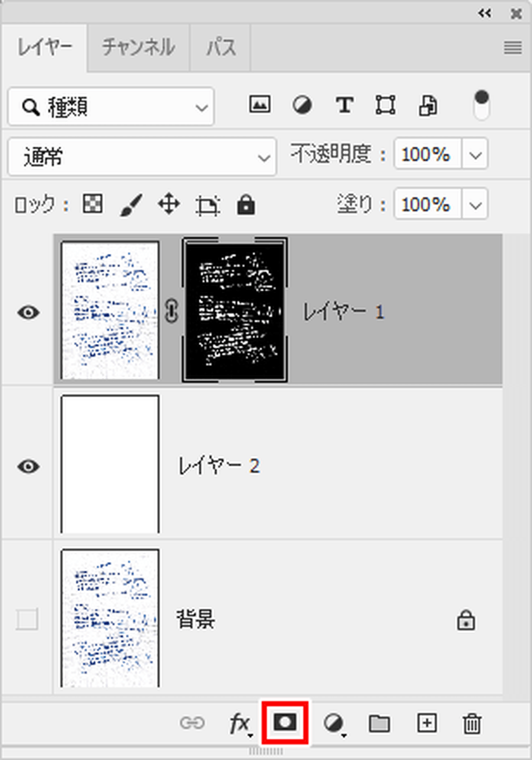Create a new layer with plus icon
The height and width of the screenshot is (760, 532).
[x=427, y=723]
